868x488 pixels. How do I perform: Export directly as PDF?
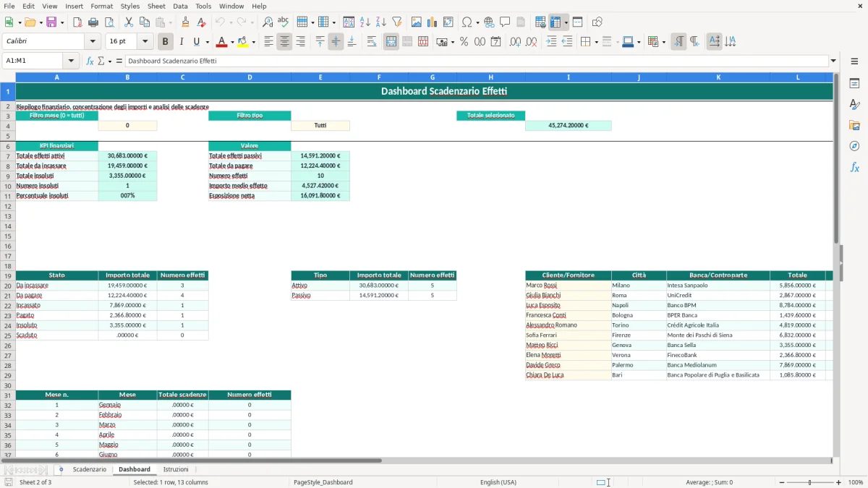click(x=77, y=22)
